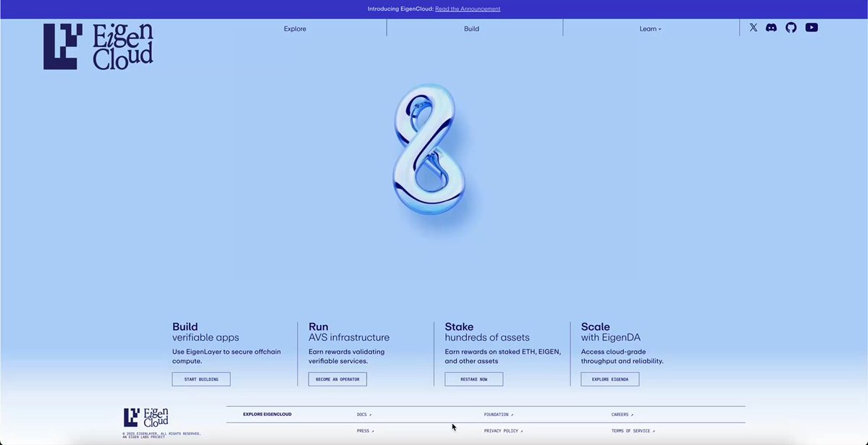Click the footer EigenCloud logo
This screenshot has width=868, height=445.
(x=146, y=418)
